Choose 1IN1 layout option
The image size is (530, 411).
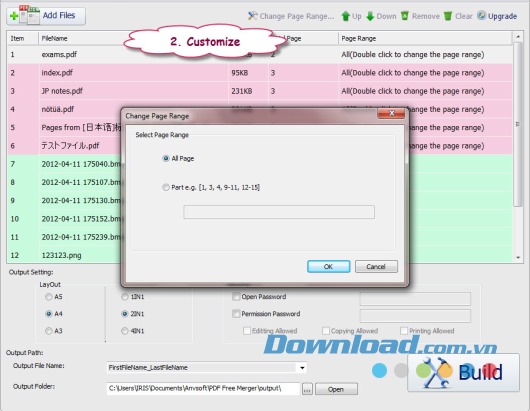tap(125, 296)
